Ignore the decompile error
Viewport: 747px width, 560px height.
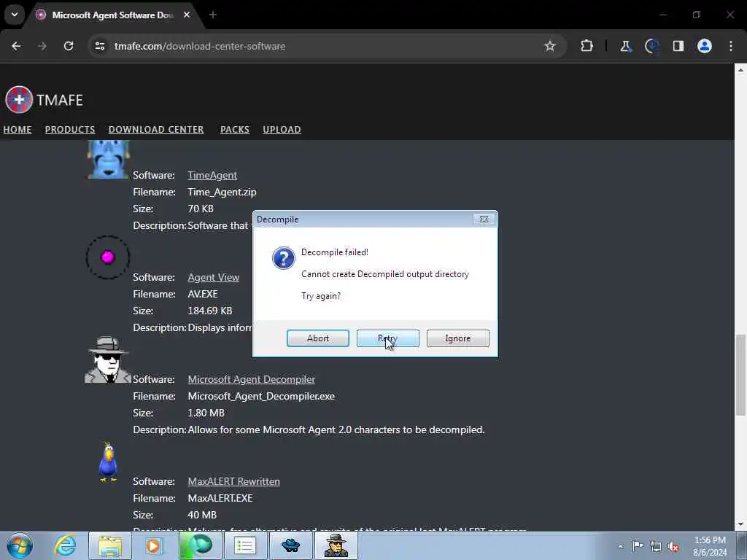(x=458, y=338)
